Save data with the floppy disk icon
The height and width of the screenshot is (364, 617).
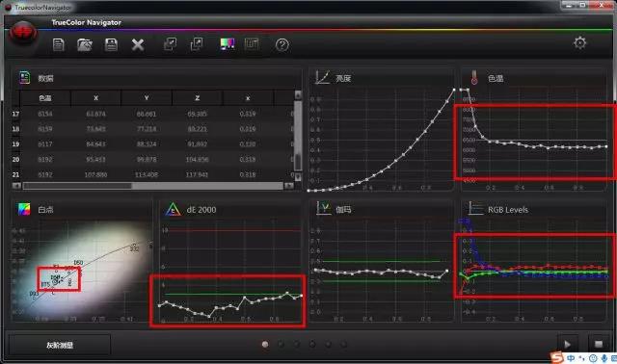112,44
